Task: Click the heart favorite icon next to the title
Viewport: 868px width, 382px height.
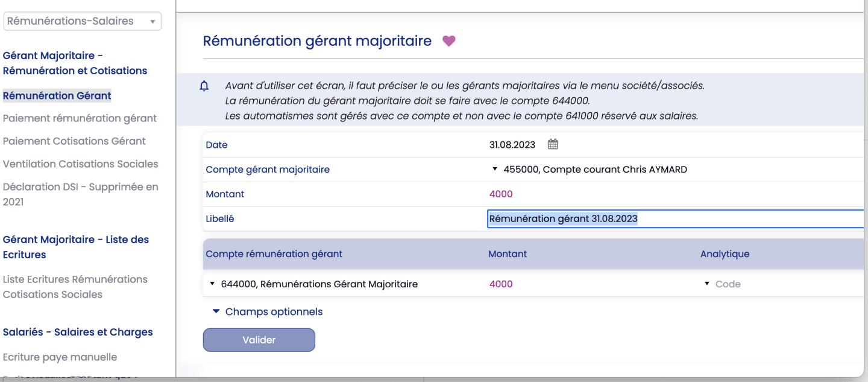Action: click(448, 40)
